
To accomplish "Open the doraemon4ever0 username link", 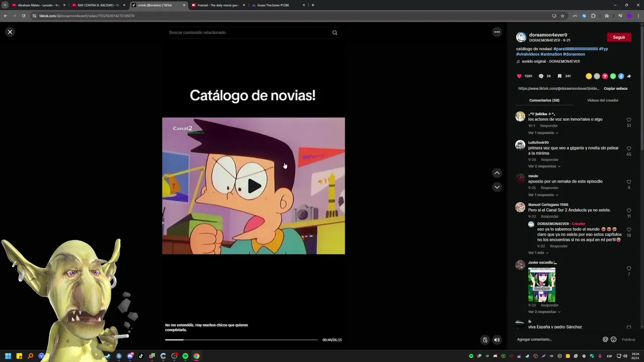I will click(x=548, y=35).
